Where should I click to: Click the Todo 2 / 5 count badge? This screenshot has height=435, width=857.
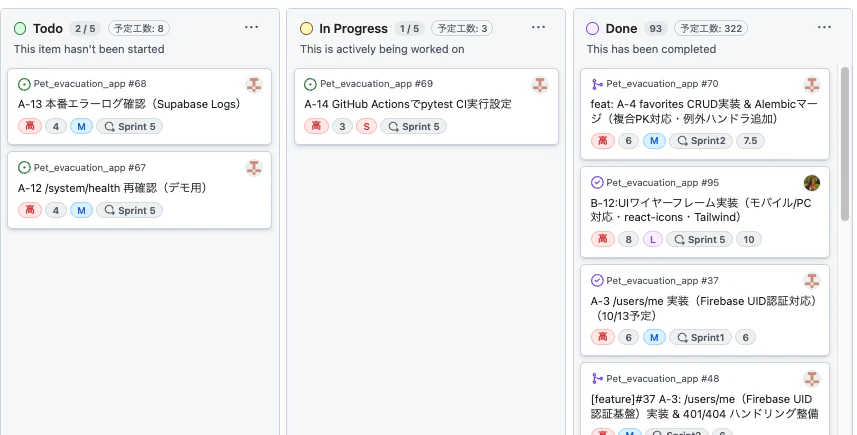(85, 28)
